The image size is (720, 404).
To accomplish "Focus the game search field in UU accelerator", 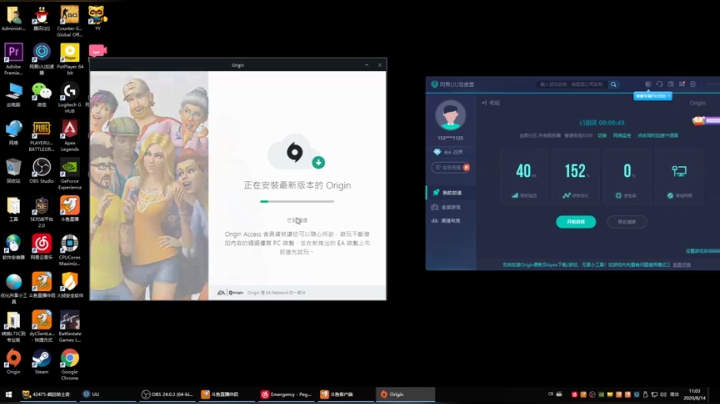I will coord(571,84).
